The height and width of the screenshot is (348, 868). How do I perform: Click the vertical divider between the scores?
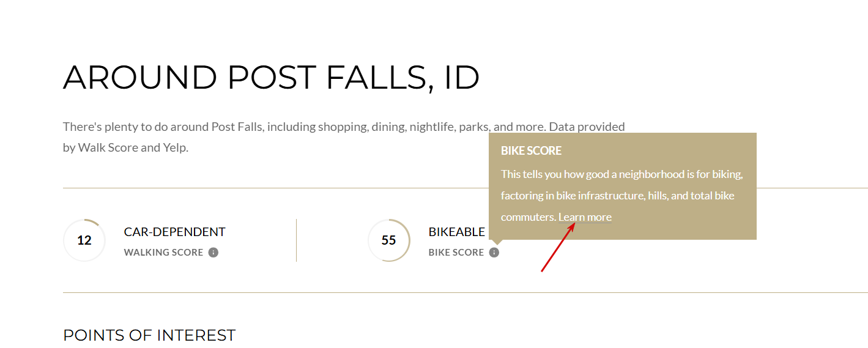click(x=296, y=240)
